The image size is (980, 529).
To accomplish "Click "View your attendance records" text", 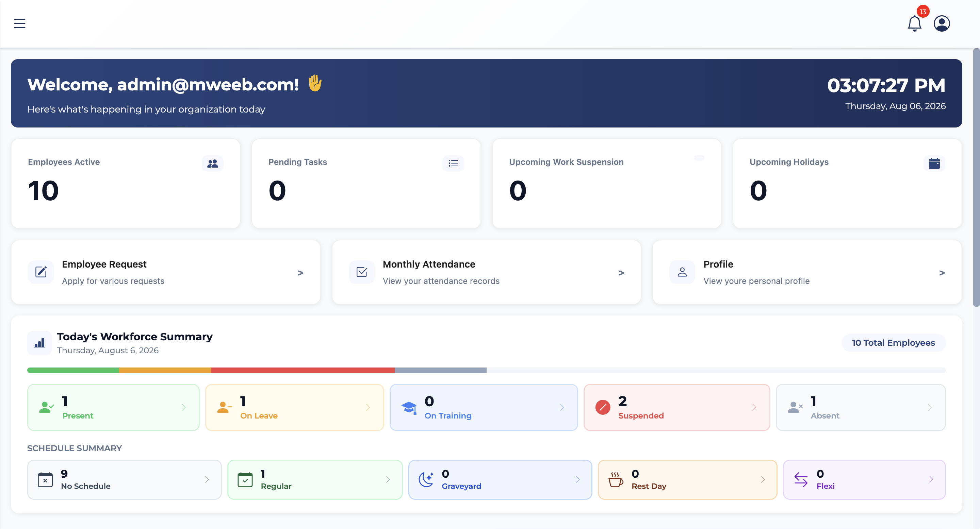I will [x=441, y=281].
